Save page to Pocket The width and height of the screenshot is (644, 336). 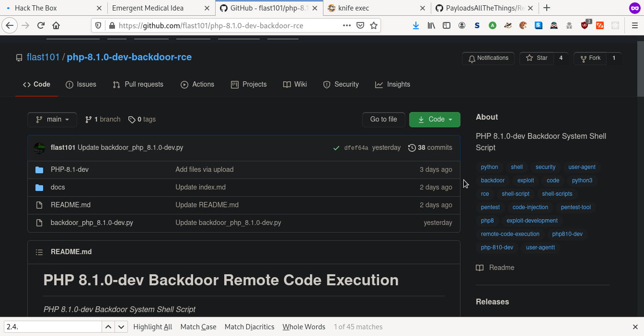point(360,26)
